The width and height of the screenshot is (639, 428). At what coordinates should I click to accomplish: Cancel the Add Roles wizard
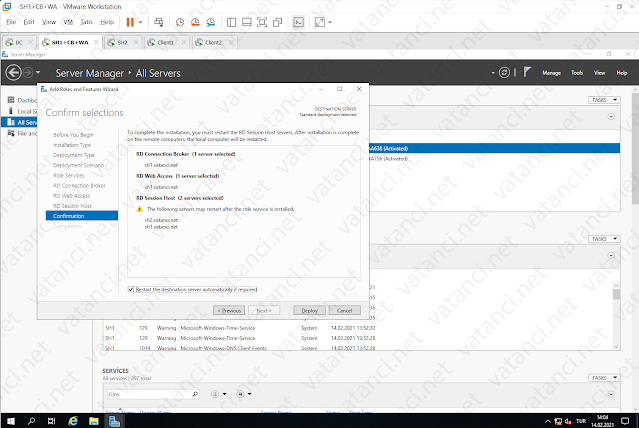click(x=344, y=311)
